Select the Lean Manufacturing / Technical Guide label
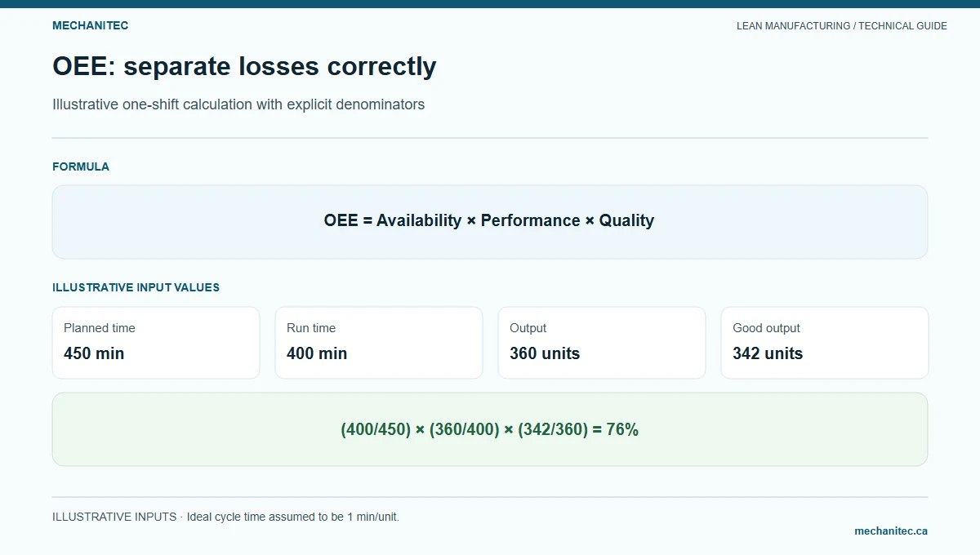The width and height of the screenshot is (980, 555). (x=842, y=26)
